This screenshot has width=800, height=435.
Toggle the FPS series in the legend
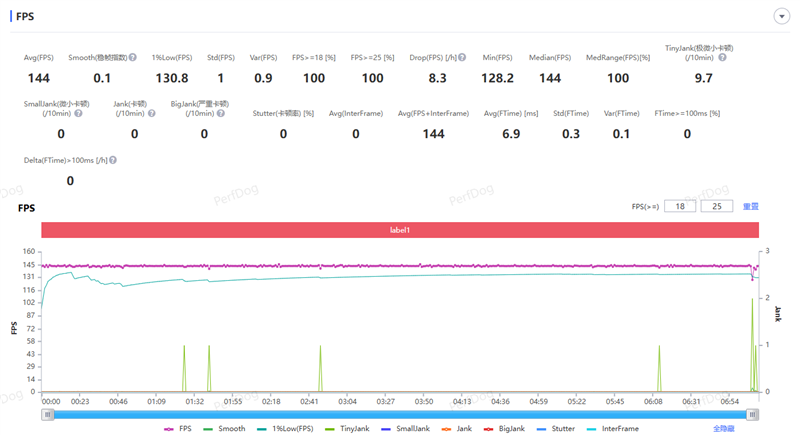[176, 428]
